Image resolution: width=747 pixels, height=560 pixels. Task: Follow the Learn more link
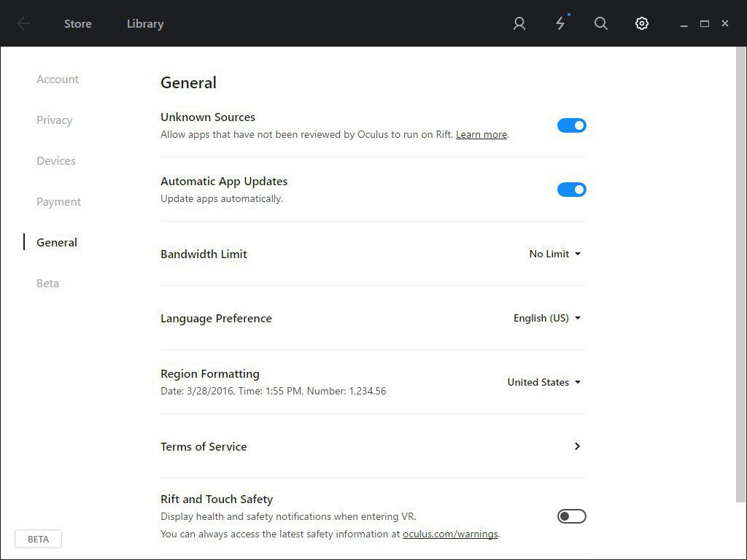click(481, 134)
